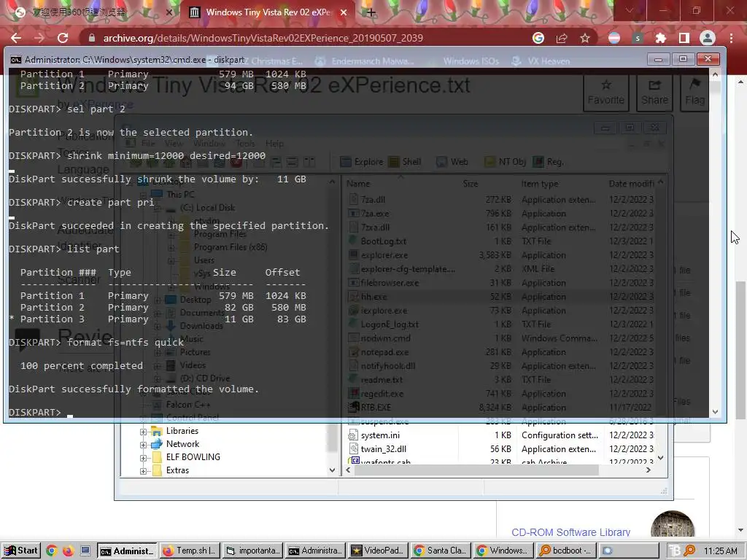
Task: Click the file list scroll right arrow
Action: [x=648, y=470]
